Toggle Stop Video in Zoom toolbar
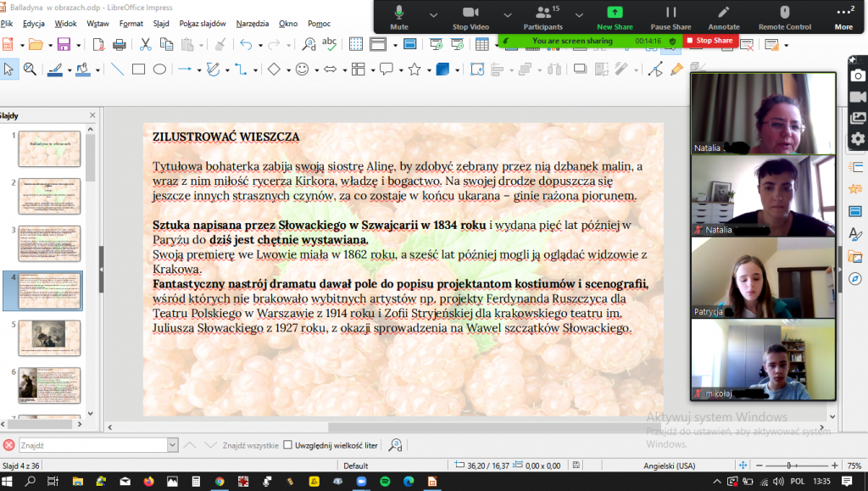The image size is (868, 491). pos(470,16)
